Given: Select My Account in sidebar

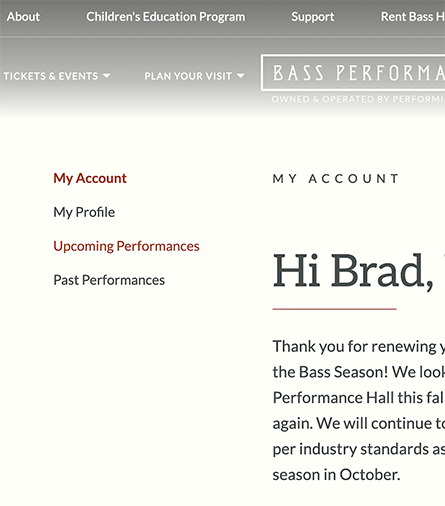Looking at the screenshot, I should tap(90, 178).
